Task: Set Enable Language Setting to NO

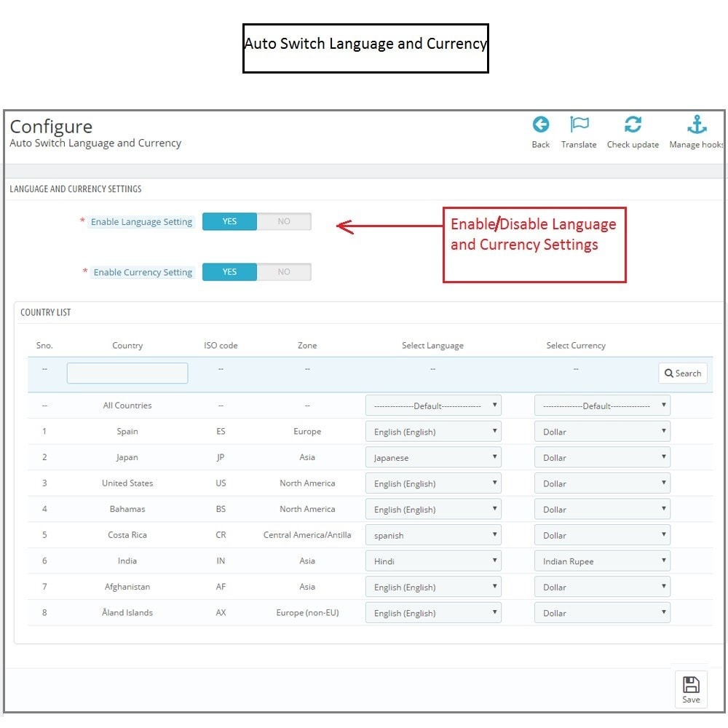Action: [284, 221]
